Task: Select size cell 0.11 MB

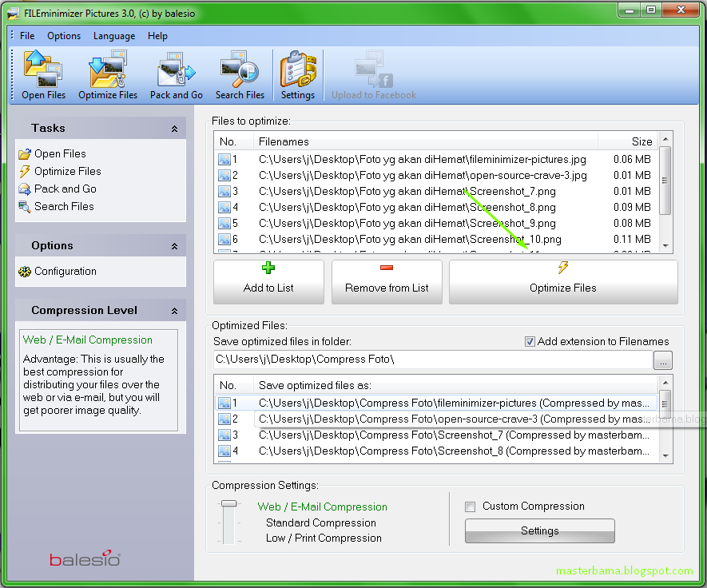Action: [x=632, y=239]
